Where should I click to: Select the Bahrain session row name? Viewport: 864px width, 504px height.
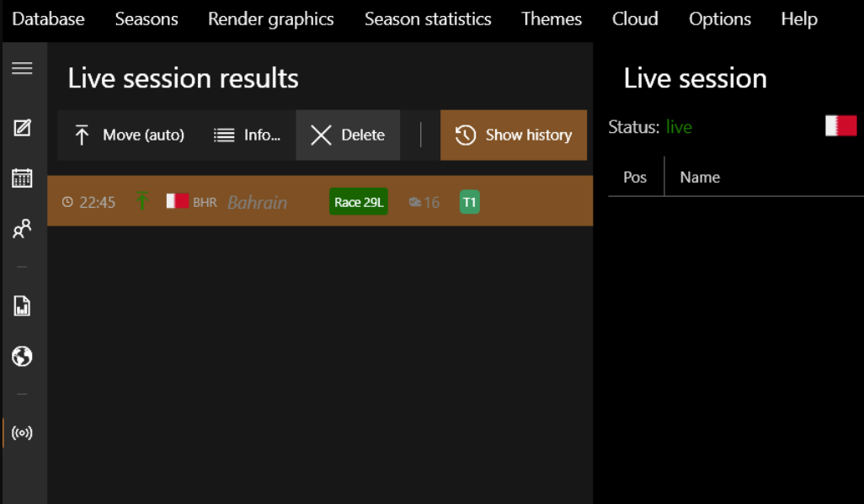coord(258,202)
